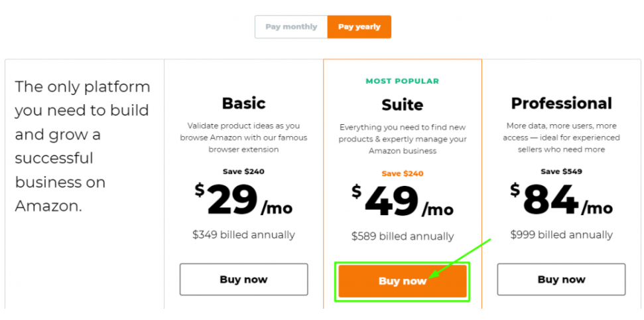Click the headline about growing on Amazon
Screen dimensions: 644x320
tap(82, 146)
